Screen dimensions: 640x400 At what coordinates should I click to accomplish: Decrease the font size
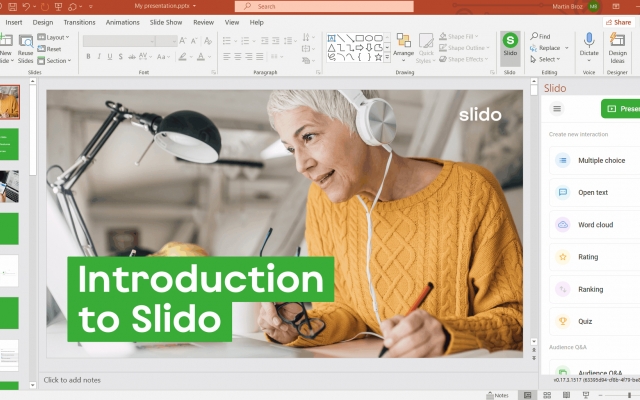pos(194,40)
